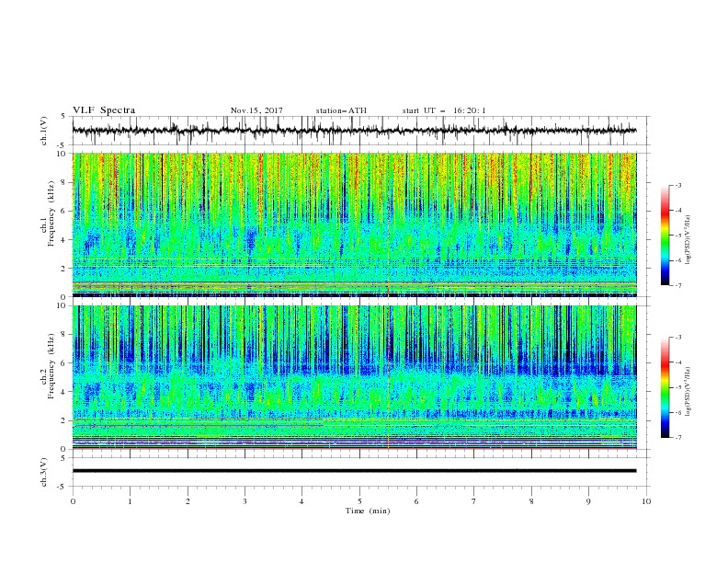Screen dimensions: 728x563
Task: Click inside the ch.2 spectrogram panel
Action: [x=354, y=377]
